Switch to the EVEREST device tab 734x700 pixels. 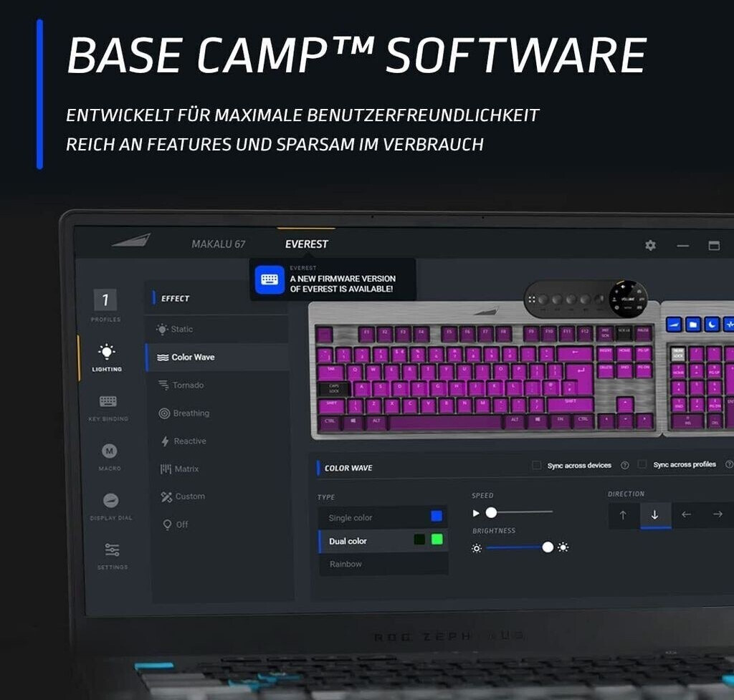[x=306, y=244]
